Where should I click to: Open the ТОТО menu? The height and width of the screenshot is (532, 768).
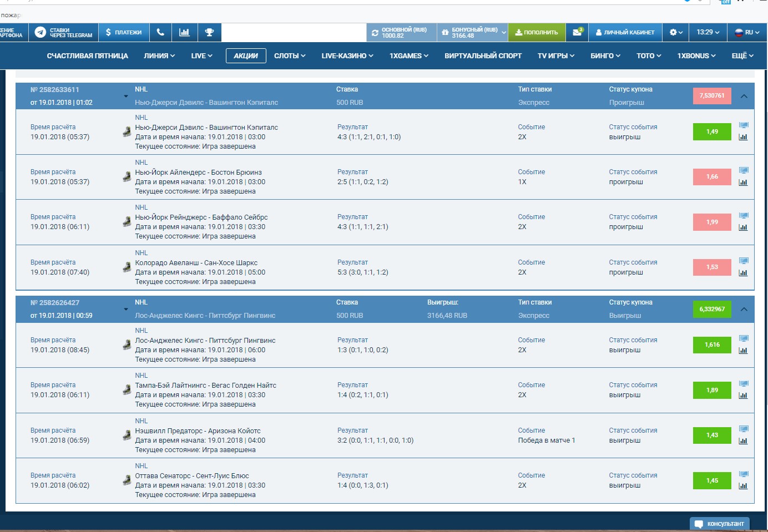tap(648, 55)
